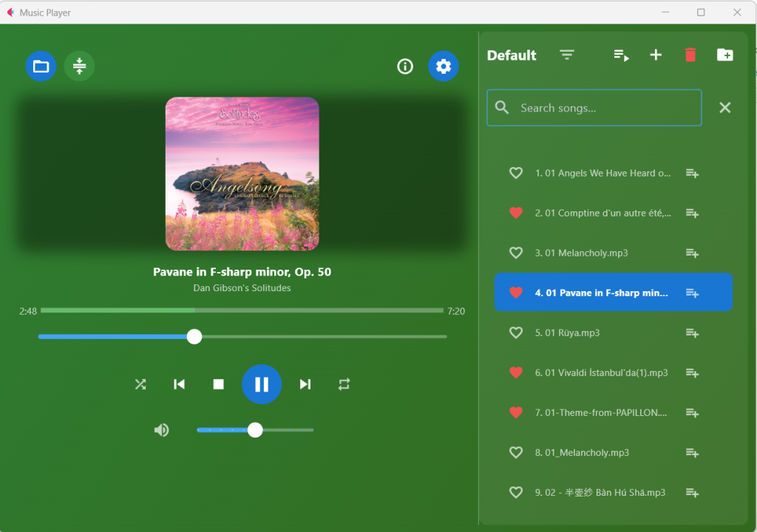
Task: Unfavorite the Comptine d'un autre été track
Action: point(516,213)
